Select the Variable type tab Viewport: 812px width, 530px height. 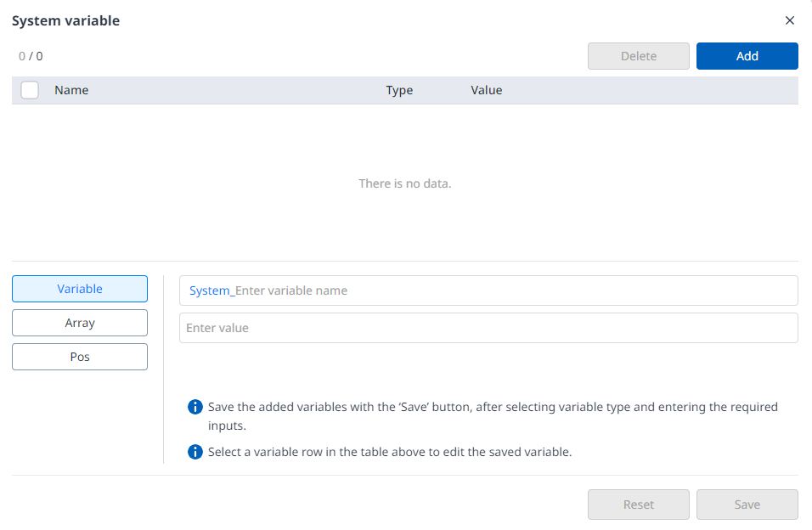(80, 289)
